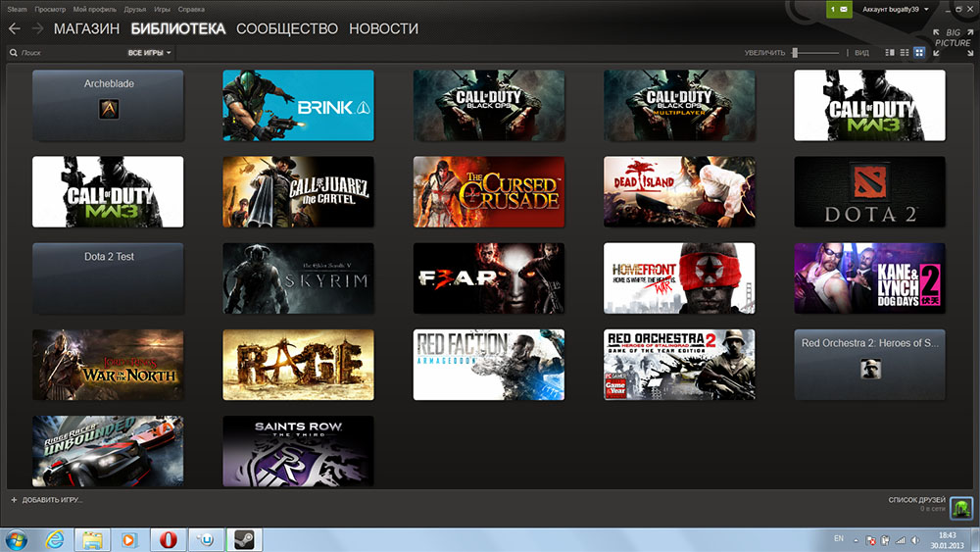This screenshot has height=552, width=980.
Task: Open the Игры menu
Action: [162, 9]
